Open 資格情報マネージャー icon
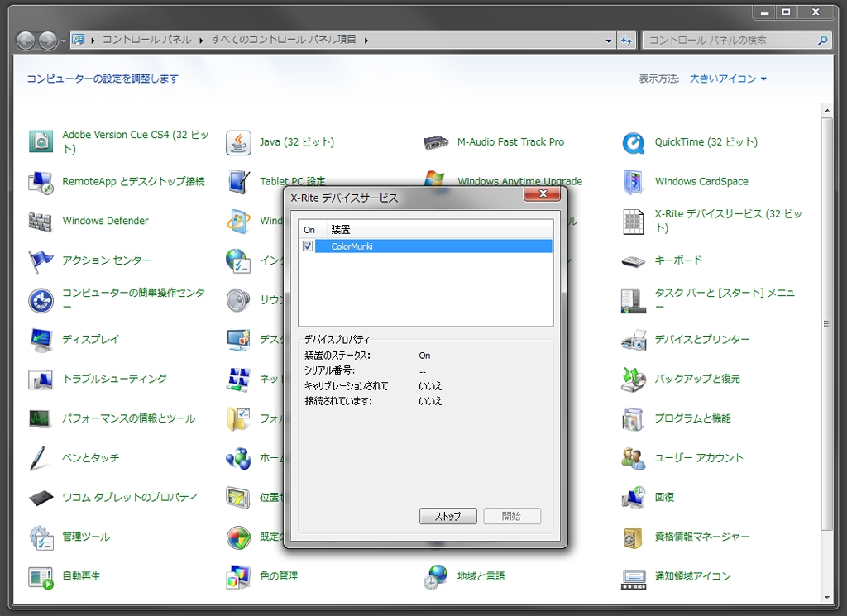847x616 pixels. pyautogui.click(x=633, y=537)
